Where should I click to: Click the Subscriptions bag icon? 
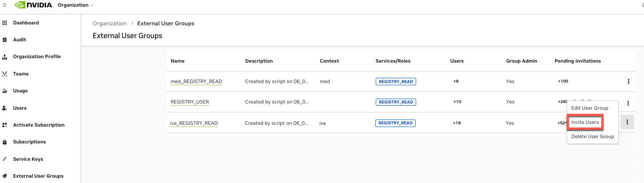(5, 142)
